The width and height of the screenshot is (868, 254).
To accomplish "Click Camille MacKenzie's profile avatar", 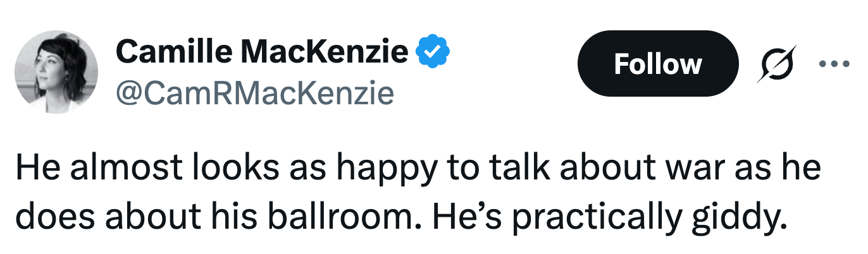I will (x=56, y=72).
